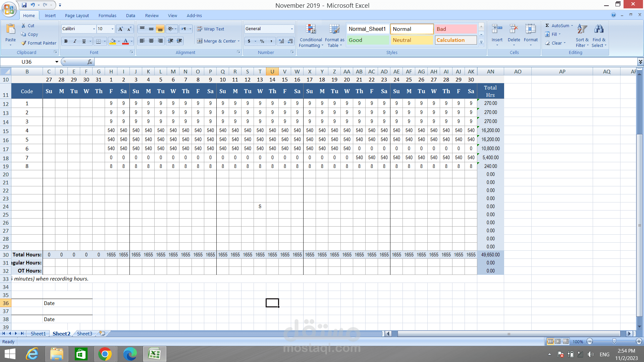Increase indent of cell contents
644x362 pixels.
tap(180, 41)
